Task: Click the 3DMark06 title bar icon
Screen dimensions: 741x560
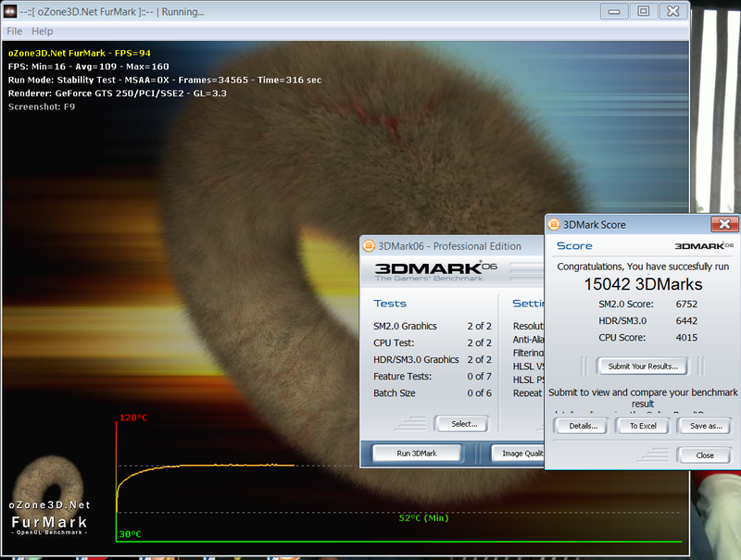Action: coord(369,246)
